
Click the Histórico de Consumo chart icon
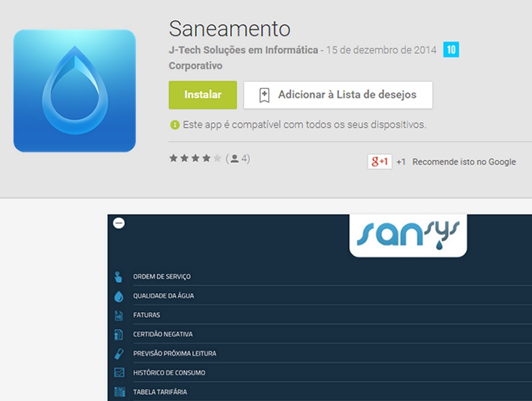coord(119,372)
